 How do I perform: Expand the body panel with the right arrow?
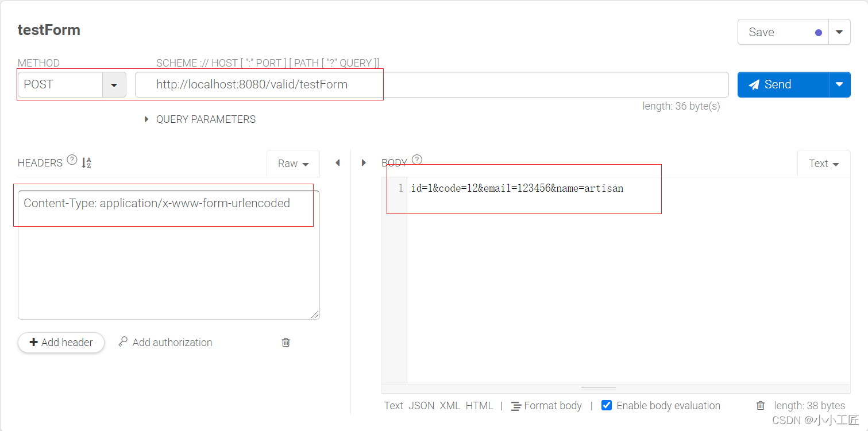(364, 163)
